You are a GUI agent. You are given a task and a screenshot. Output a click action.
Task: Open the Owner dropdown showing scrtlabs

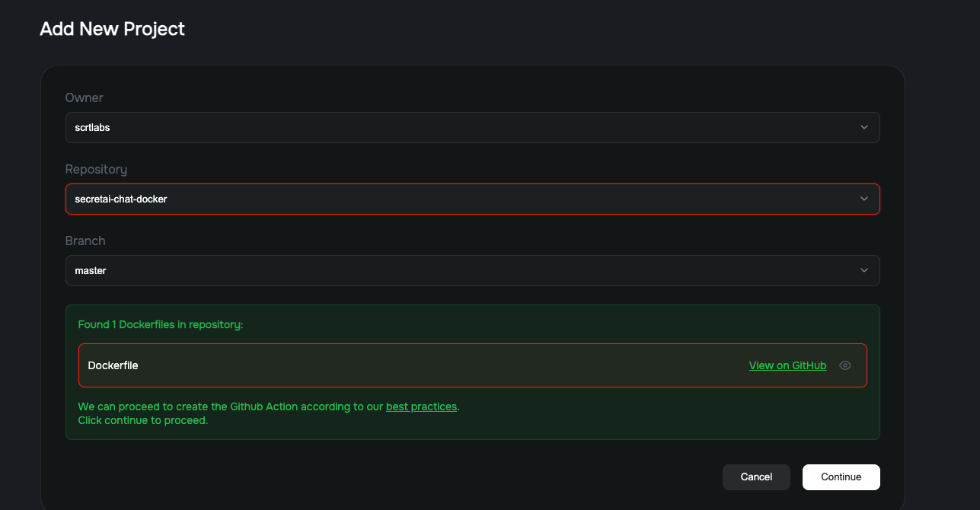point(472,127)
